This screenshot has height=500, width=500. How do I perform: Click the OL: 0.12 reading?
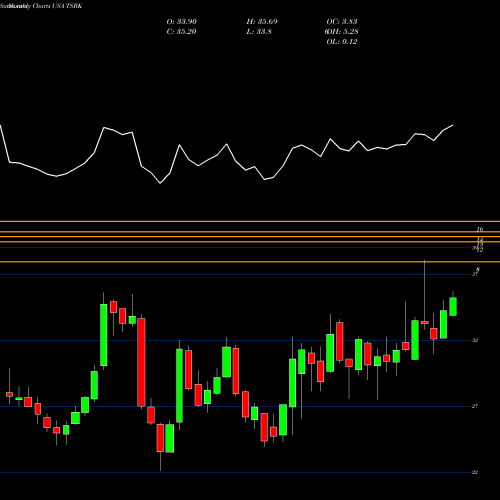coord(342,42)
